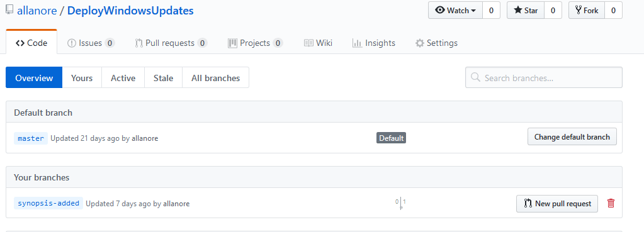Open the allanore user profile link
Image resolution: width=644 pixels, height=232 pixels.
tap(37, 10)
